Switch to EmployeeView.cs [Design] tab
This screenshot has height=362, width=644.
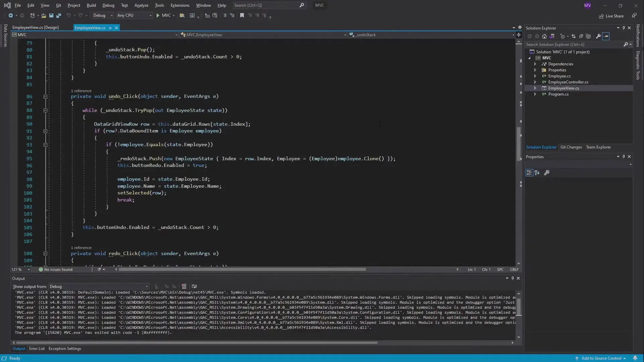coord(36,27)
